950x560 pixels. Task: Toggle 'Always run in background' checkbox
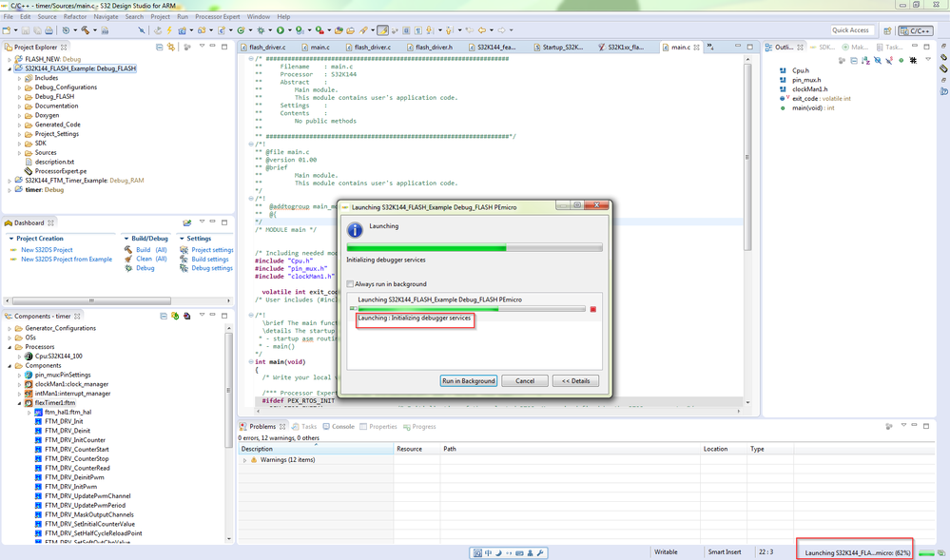click(x=350, y=283)
